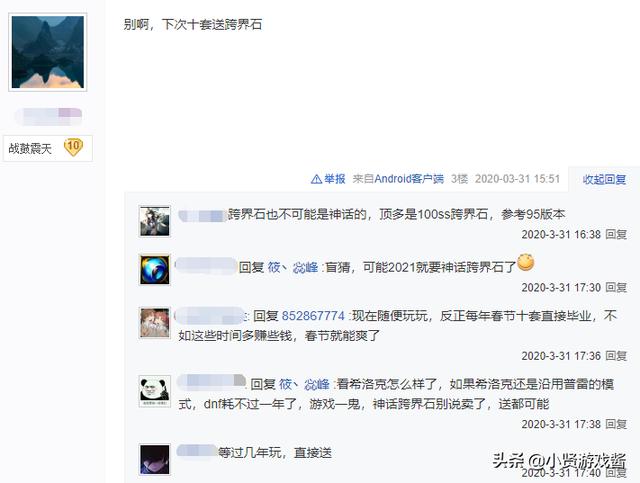Click the level 10 badge icon
640x483 pixels.
[x=73, y=147]
